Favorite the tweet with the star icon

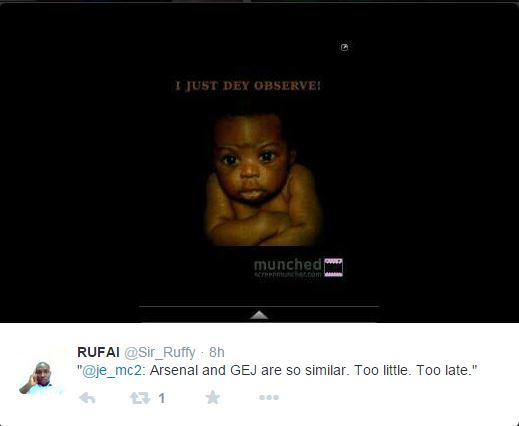[x=213, y=397]
